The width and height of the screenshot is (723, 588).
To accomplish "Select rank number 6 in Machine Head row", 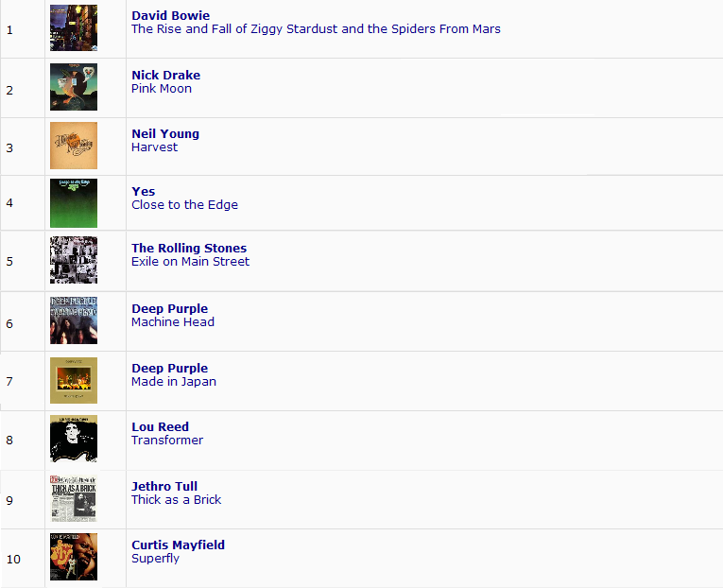I will click(x=9, y=323).
